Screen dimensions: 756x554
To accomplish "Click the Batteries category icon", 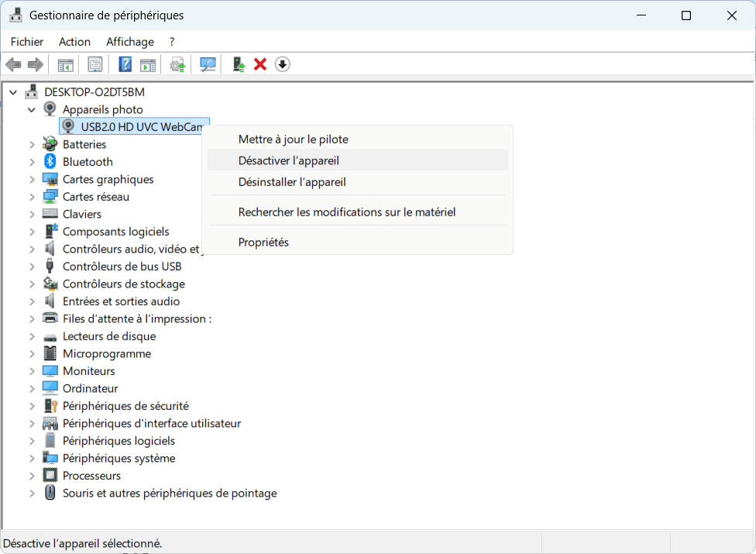I will coord(50,143).
